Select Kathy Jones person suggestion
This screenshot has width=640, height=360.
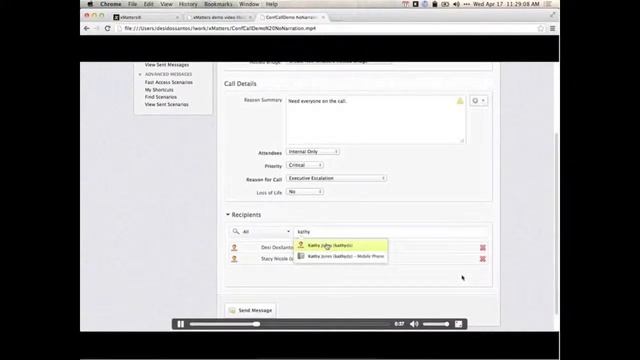pos(340,245)
